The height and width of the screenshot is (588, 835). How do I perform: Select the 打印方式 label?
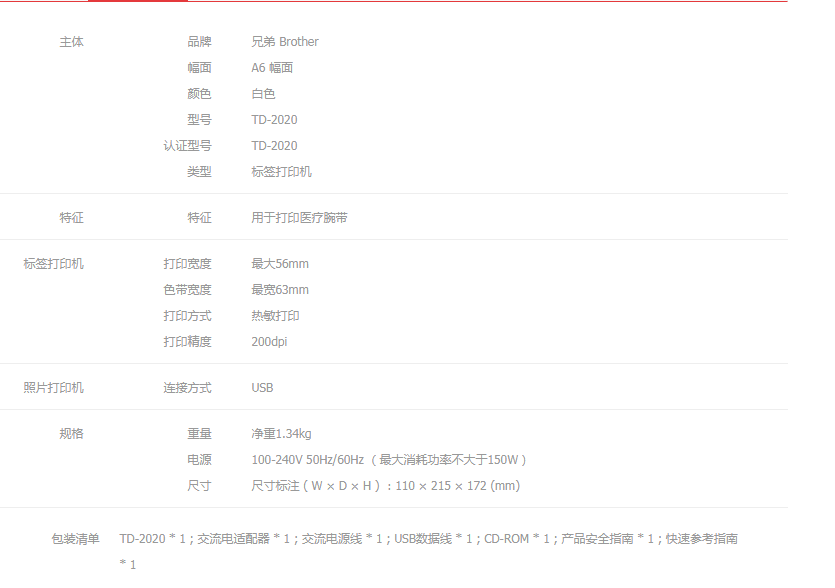click(x=187, y=316)
